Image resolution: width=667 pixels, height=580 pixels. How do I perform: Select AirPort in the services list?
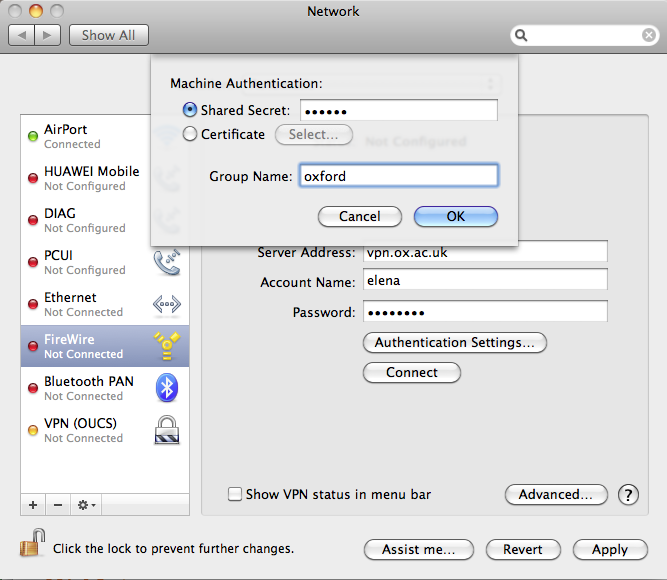tap(105, 136)
